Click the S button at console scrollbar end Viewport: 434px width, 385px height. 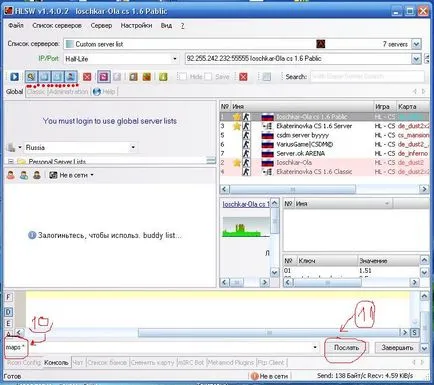(x=414, y=332)
